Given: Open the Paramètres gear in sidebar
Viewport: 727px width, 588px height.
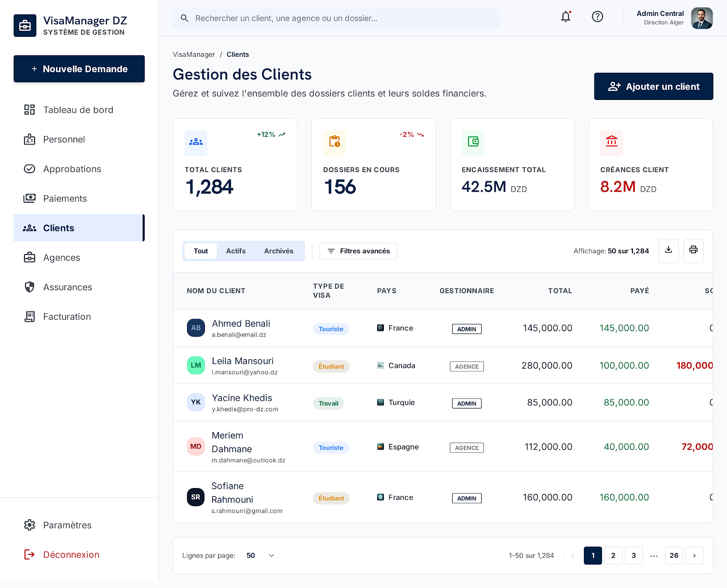Looking at the screenshot, I should tap(30, 525).
